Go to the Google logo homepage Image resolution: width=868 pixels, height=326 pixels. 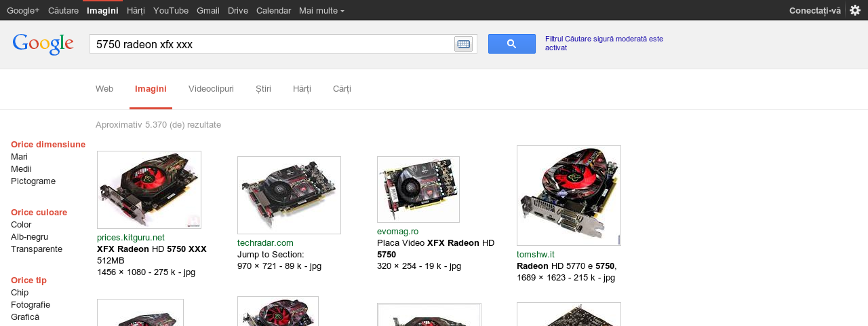[x=43, y=44]
